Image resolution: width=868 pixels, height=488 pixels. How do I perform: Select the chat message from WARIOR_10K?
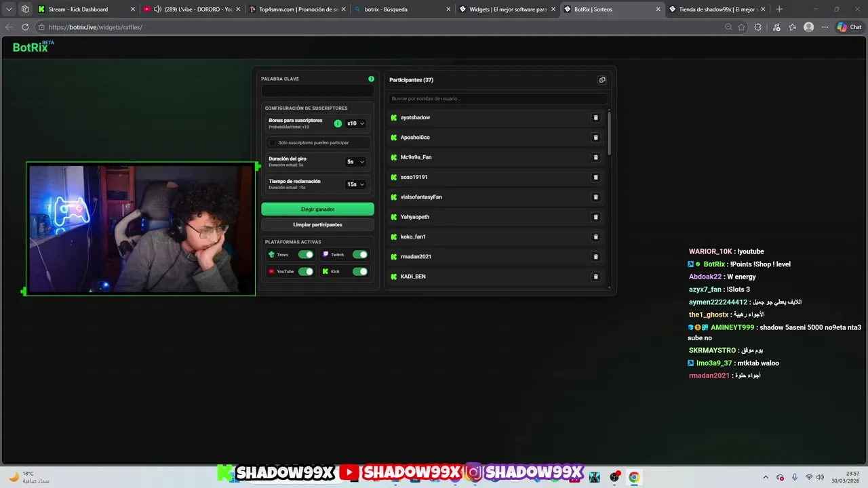726,251
